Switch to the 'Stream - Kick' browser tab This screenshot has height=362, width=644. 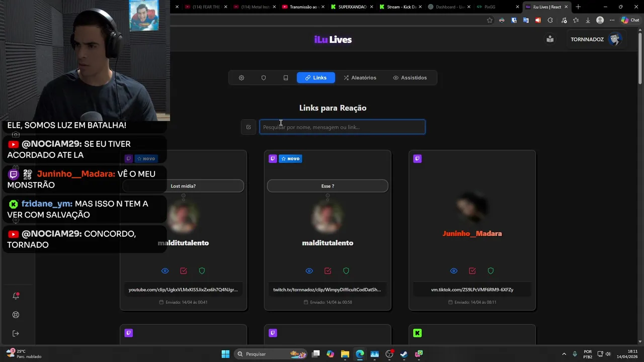tap(400, 7)
